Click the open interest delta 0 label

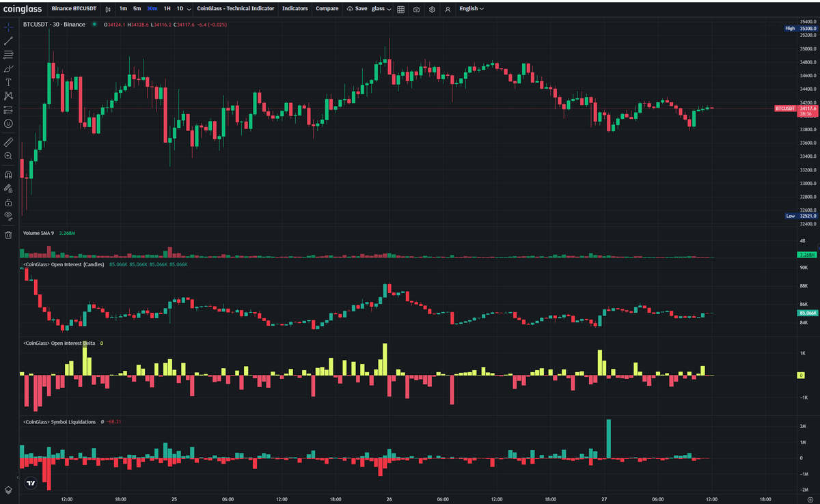(x=801, y=376)
